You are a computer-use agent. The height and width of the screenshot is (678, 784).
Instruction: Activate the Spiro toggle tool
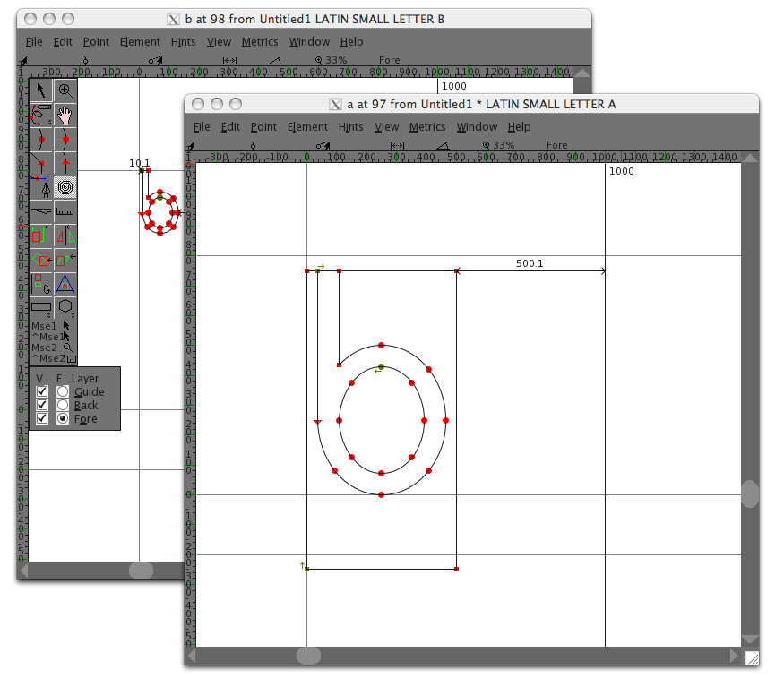pyautogui.click(x=65, y=187)
